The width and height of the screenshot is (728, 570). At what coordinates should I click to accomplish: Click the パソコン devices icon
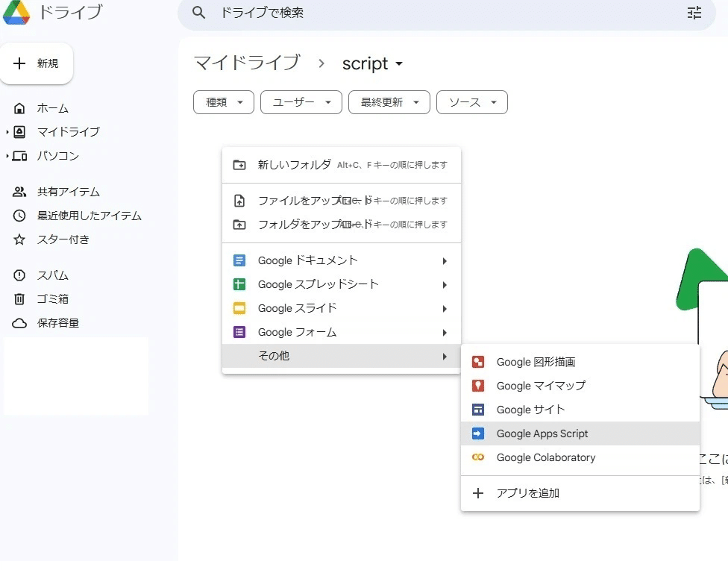(x=19, y=156)
